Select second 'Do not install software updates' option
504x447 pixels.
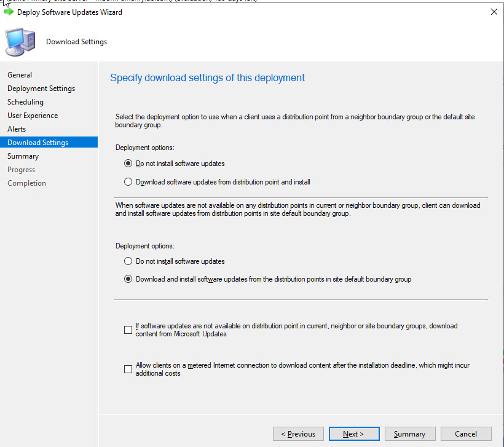(x=128, y=261)
